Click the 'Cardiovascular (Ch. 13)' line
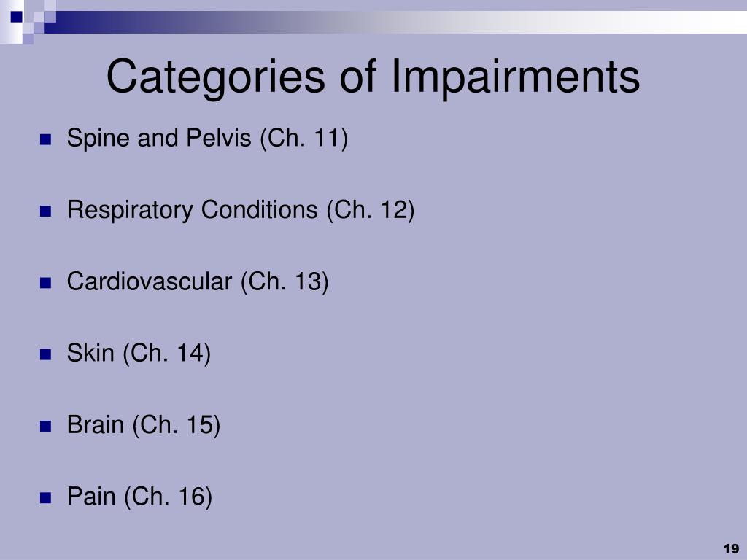The height and width of the screenshot is (560, 747). (198, 282)
